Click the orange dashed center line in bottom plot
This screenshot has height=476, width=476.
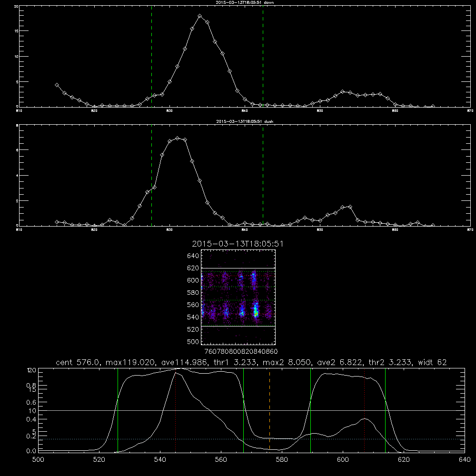269,410
